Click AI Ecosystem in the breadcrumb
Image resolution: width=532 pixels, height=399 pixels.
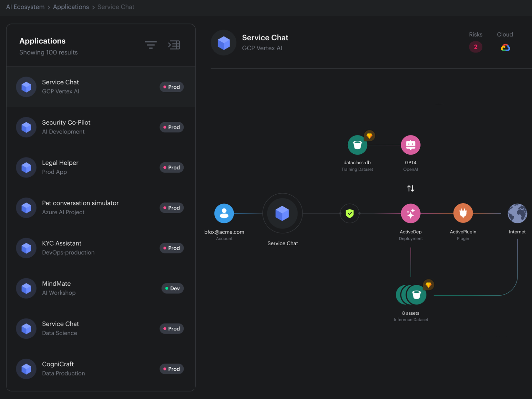25,6
